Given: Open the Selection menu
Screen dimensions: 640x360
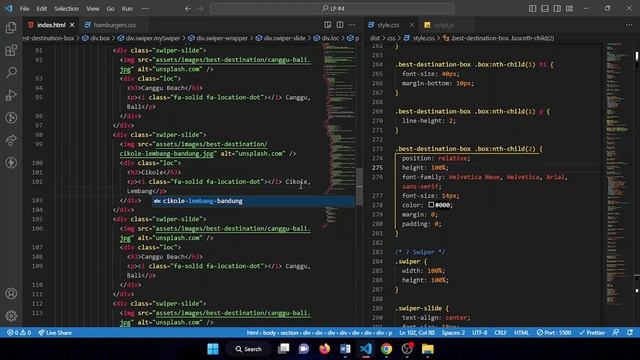Looking at the screenshot, I should tap(67, 8).
